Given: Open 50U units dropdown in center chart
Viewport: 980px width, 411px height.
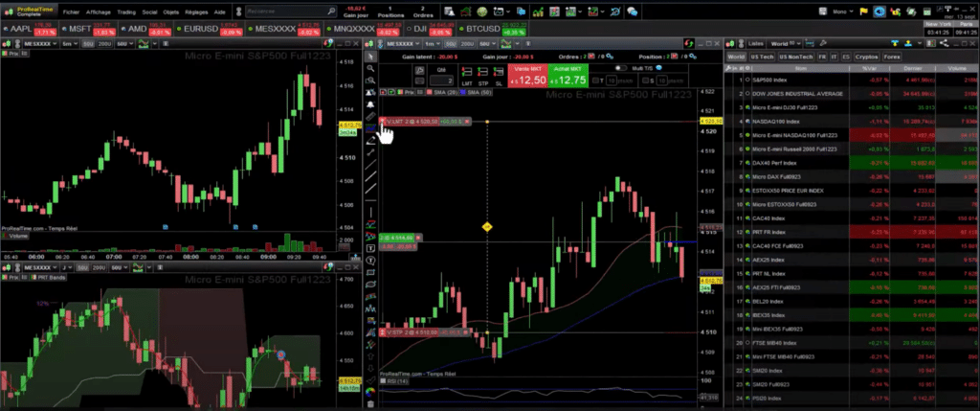Looking at the screenshot, I should tap(485, 44).
